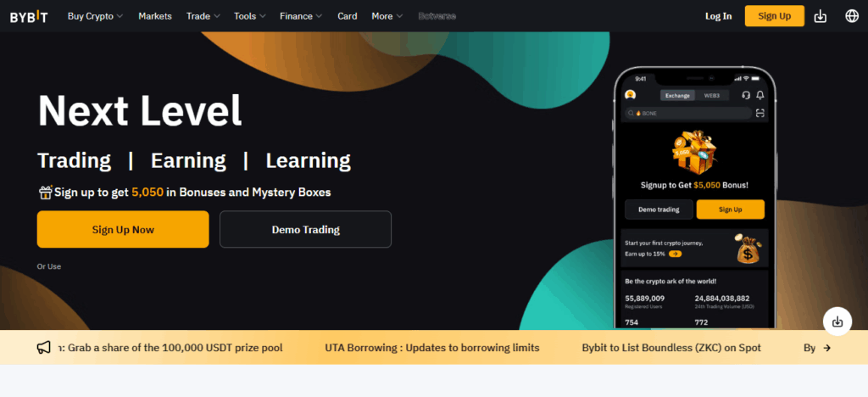Click the arrow at announcement bar end

tap(827, 348)
